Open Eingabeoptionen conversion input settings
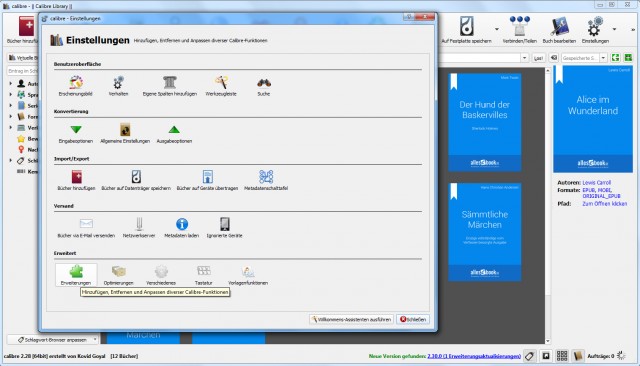 point(76,133)
